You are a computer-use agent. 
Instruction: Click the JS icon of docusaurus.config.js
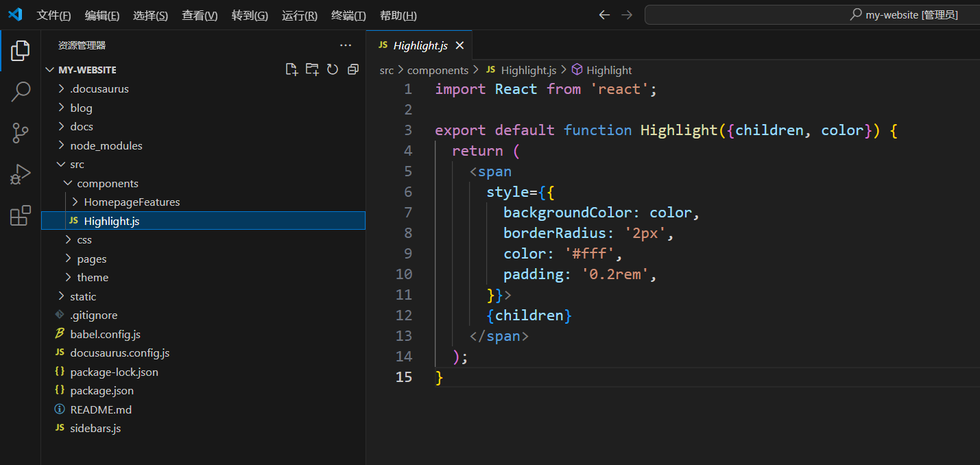60,353
